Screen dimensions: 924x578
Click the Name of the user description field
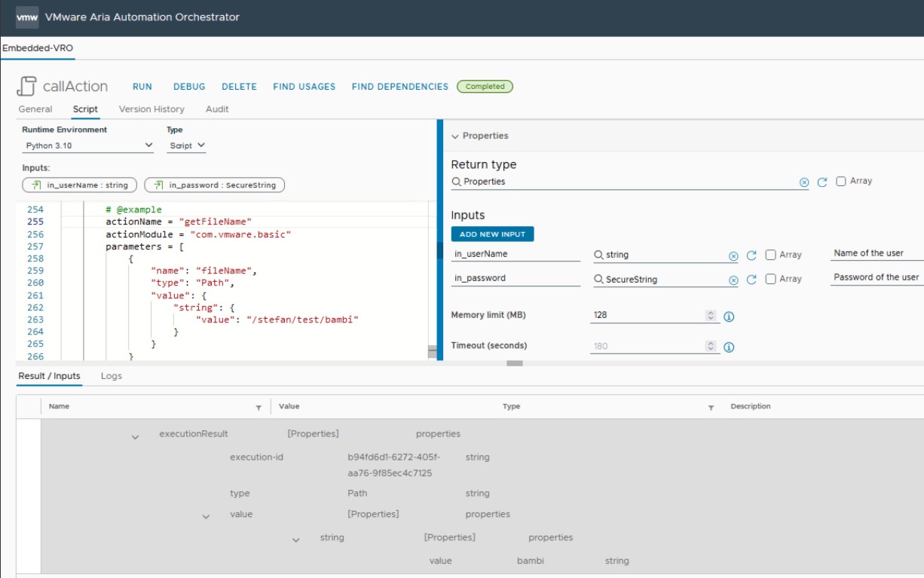tap(877, 254)
